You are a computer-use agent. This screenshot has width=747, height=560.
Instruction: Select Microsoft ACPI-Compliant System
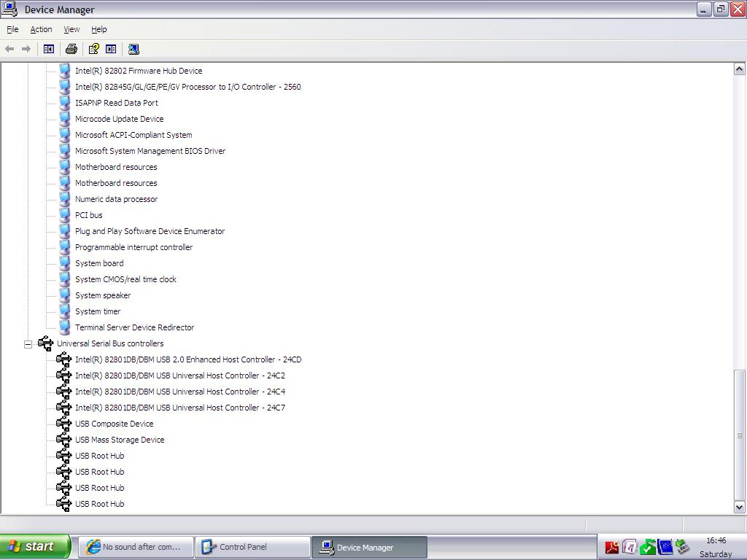pyautogui.click(x=133, y=135)
